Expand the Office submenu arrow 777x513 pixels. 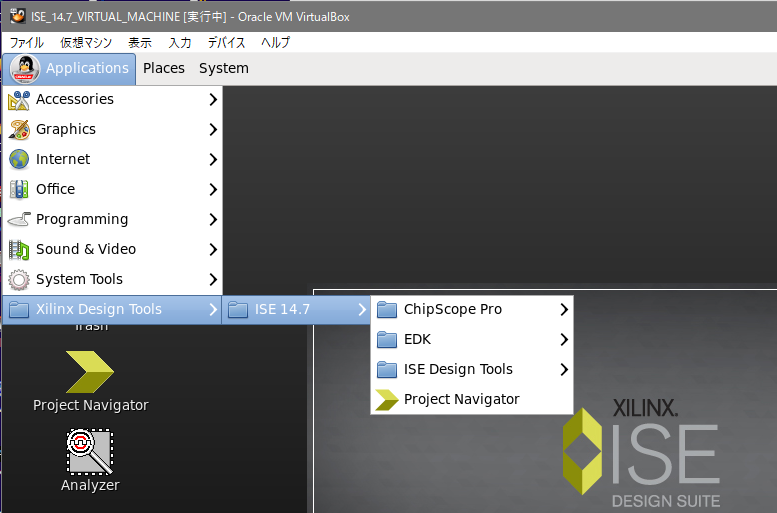coord(213,189)
